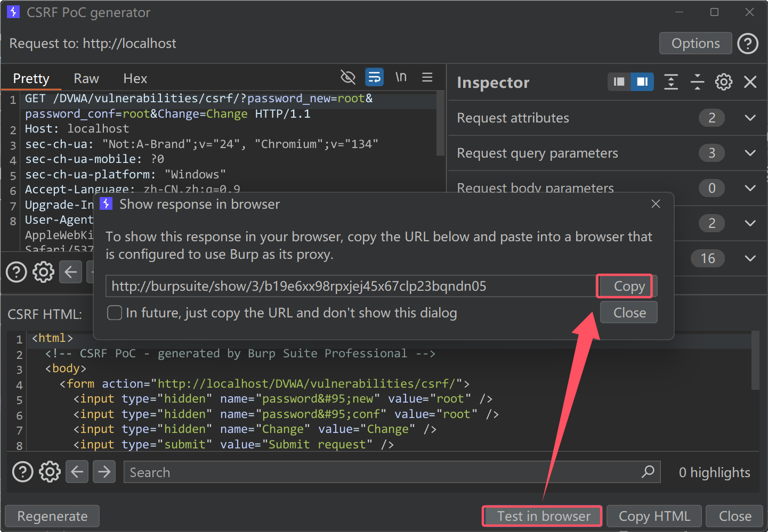Switch Inspector to right-docked layout icon

pos(642,82)
